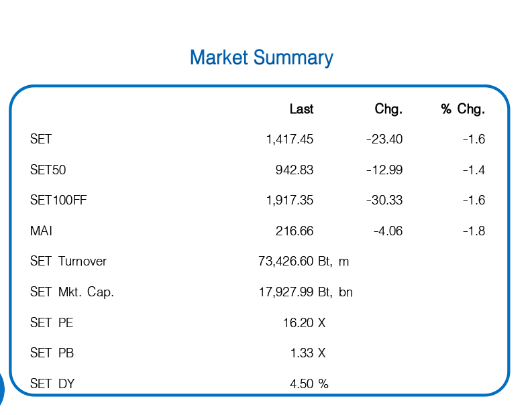Click the SET100FF last value 1,917.35
This screenshot has width=532, height=415.
tap(290, 200)
